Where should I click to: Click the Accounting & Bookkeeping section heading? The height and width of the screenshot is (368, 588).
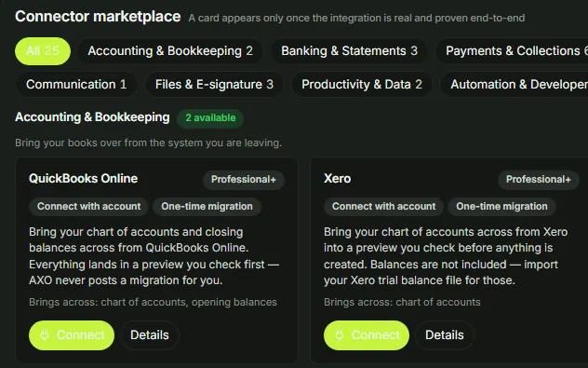pyautogui.click(x=92, y=117)
